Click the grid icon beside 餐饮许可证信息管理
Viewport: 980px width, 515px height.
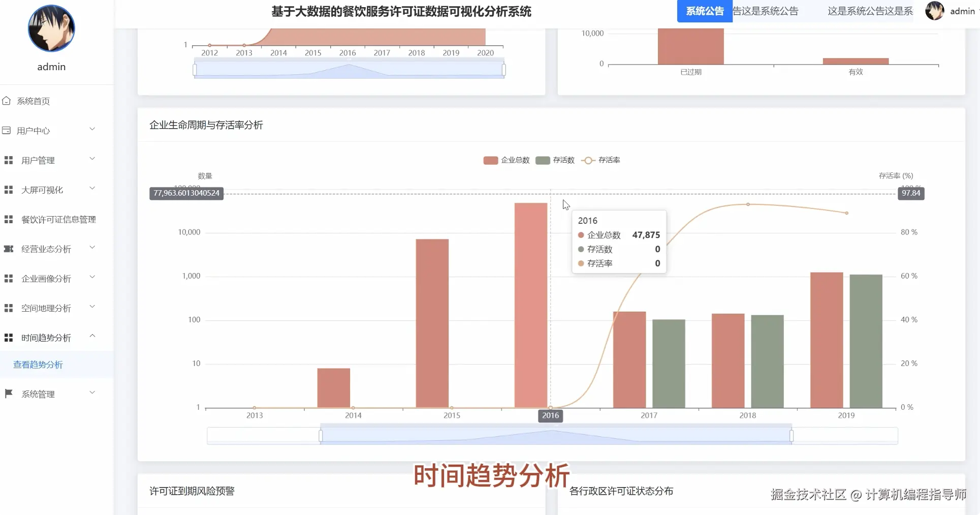9,219
